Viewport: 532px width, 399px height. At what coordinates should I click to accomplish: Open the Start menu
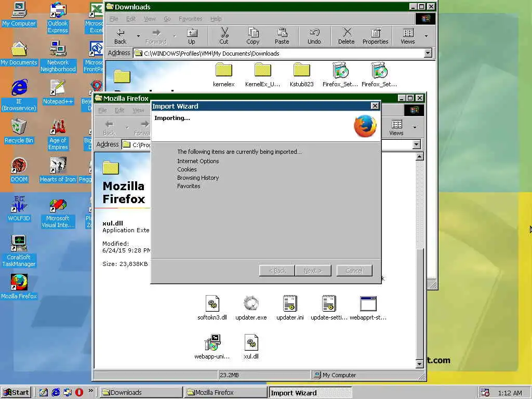coord(16,393)
